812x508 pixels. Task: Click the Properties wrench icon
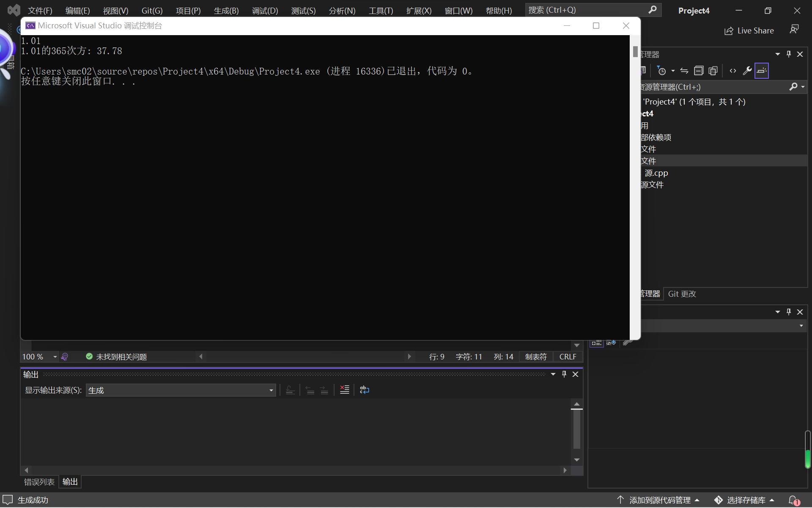point(747,71)
